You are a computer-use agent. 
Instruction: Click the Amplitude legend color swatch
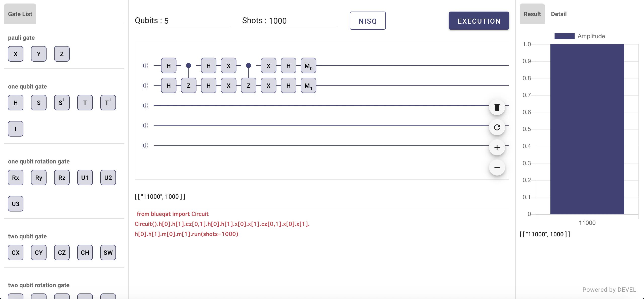point(565,36)
